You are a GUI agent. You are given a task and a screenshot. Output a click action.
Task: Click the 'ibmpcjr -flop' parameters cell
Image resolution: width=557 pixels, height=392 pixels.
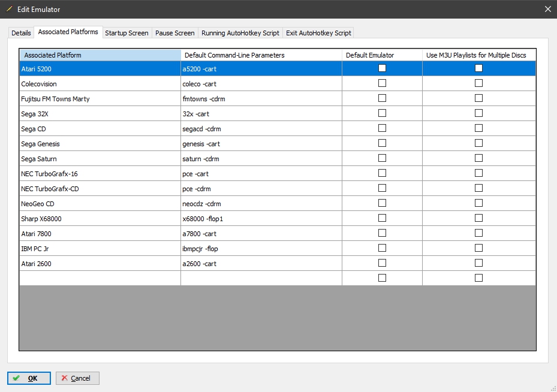point(261,248)
